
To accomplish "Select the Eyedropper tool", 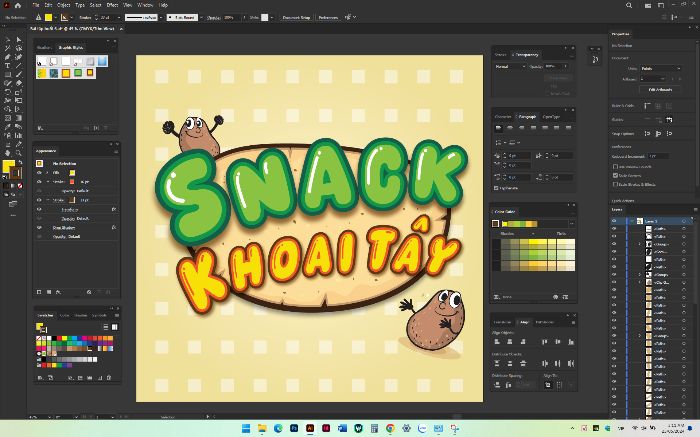I will pos(8,127).
